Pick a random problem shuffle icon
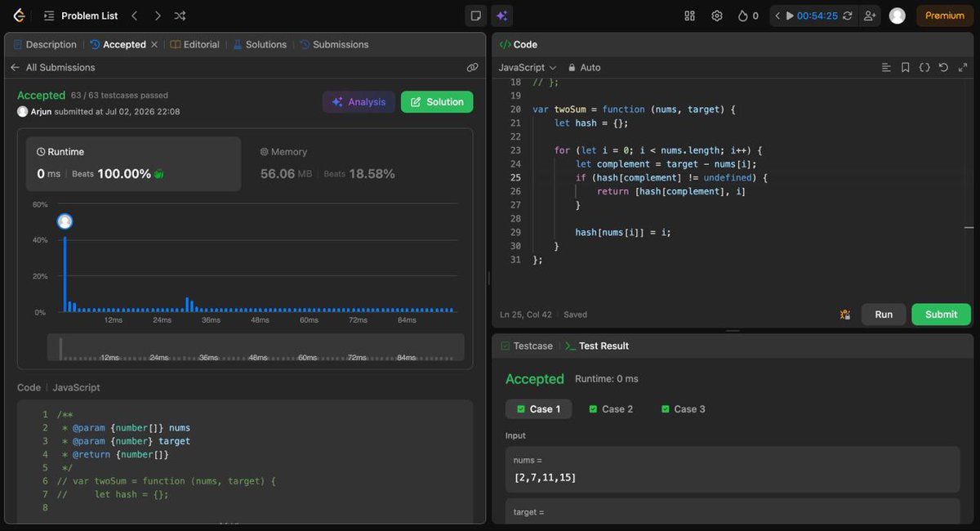The image size is (980, 531). click(x=180, y=16)
